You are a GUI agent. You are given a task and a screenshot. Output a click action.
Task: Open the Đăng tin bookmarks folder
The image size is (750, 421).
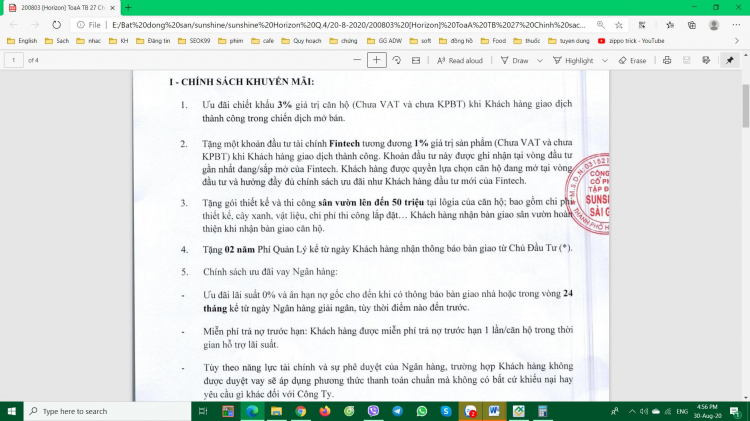(153, 41)
